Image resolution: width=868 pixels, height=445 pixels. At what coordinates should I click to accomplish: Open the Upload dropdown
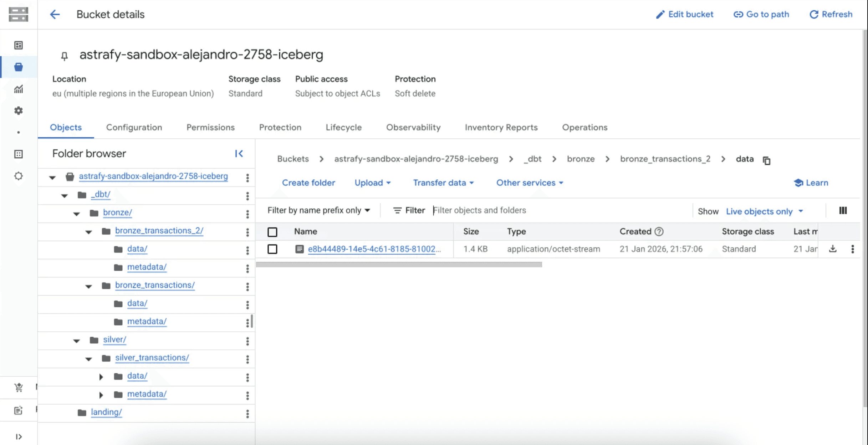(372, 183)
